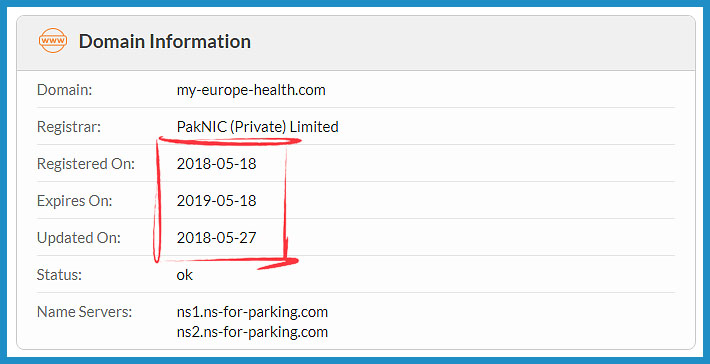Click the grey header bar of the panel
The height and width of the screenshot is (364, 710).
coord(356,43)
